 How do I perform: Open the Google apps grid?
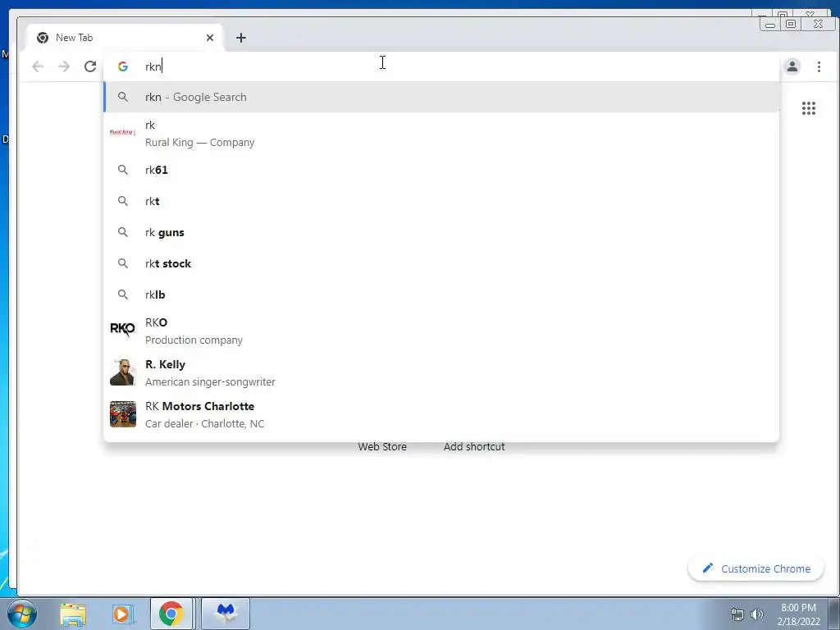click(x=808, y=108)
